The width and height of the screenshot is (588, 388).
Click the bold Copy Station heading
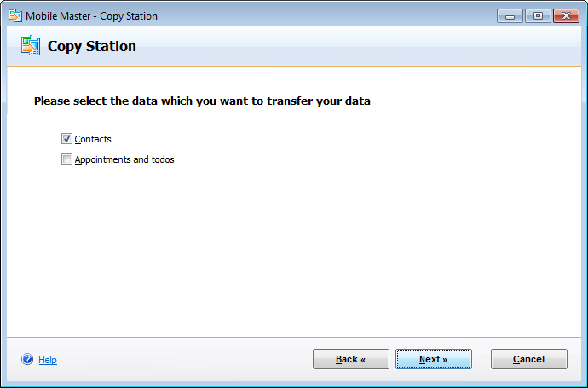point(92,46)
